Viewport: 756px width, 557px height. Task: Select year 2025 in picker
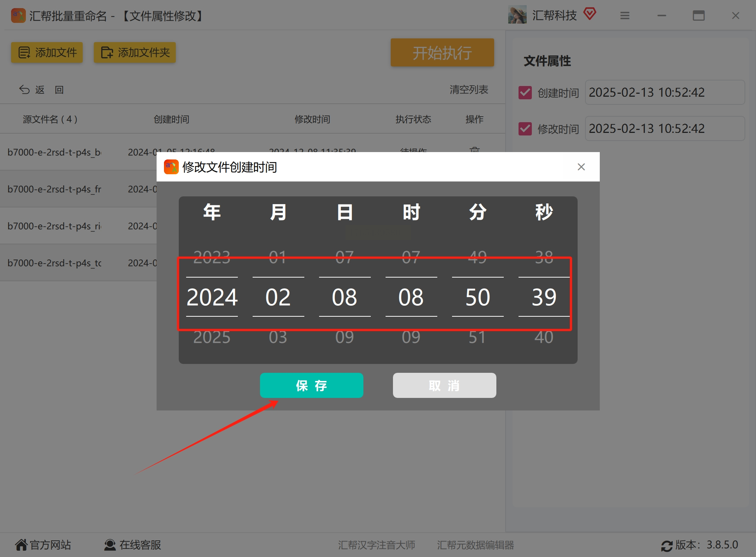point(212,337)
